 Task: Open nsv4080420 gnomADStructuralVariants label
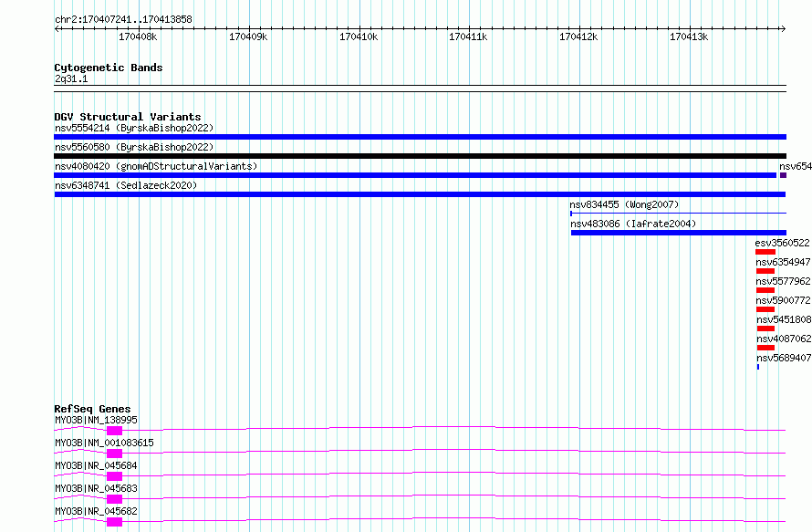point(156,166)
